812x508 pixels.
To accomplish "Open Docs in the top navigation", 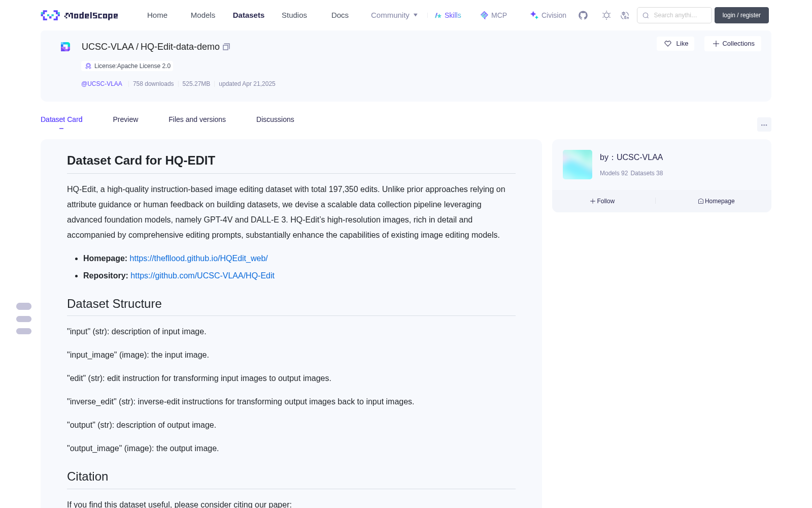I will (340, 15).
